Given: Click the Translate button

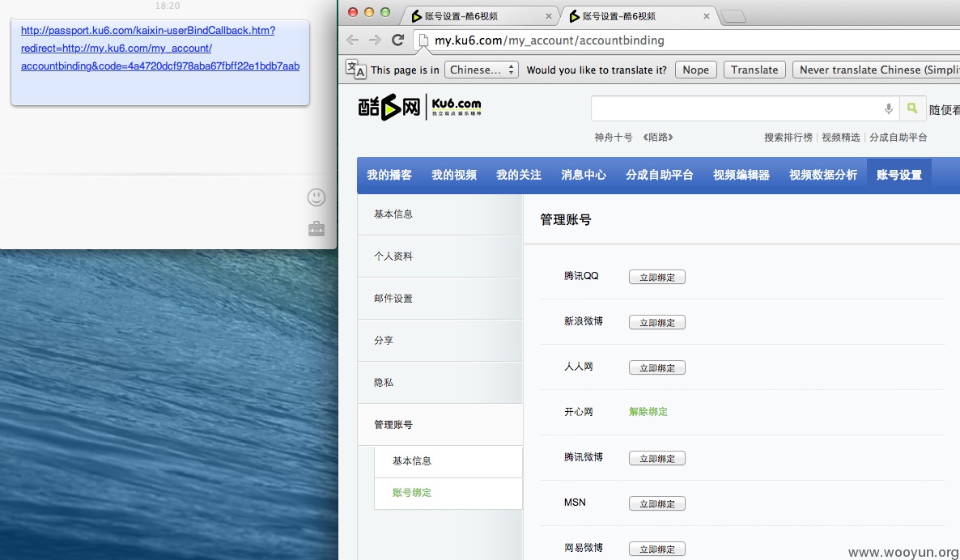Looking at the screenshot, I should tap(754, 70).
